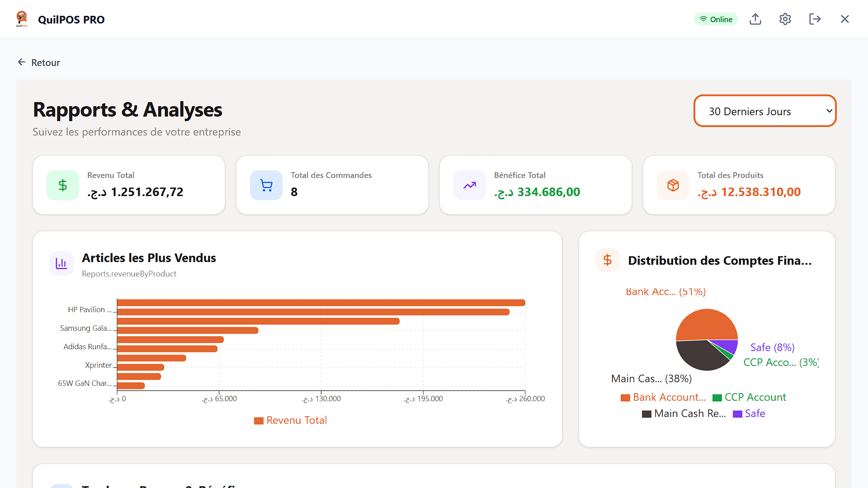Click the CCP Account legend swatch
The image size is (868, 488).
pos(717,398)
